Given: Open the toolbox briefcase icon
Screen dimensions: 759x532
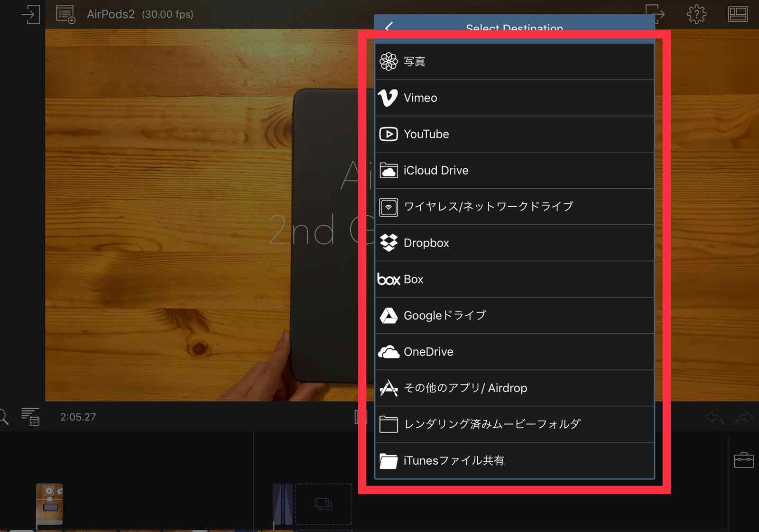Looking at the screenshot, I should 743,460.
